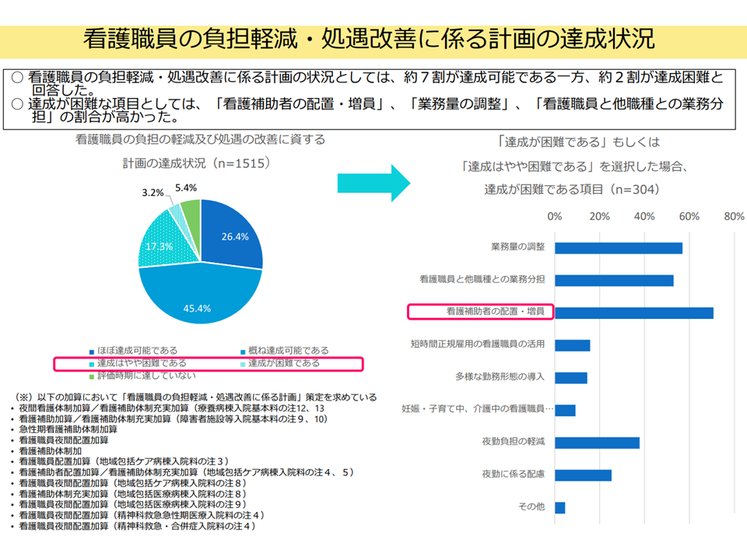The image size is (747, 560).
Task: Click the 45.4% pie slice label
Action: click(x=197, y=309)
